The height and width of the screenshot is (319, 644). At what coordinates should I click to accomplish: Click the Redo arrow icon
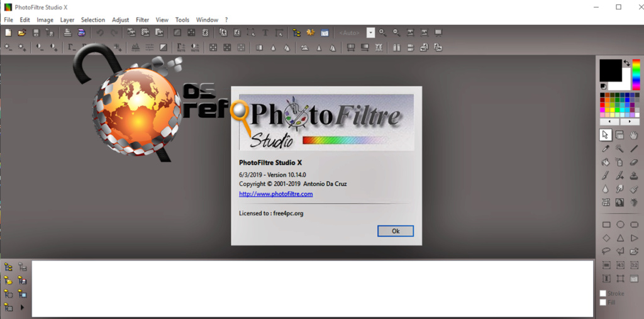point(114,33)
